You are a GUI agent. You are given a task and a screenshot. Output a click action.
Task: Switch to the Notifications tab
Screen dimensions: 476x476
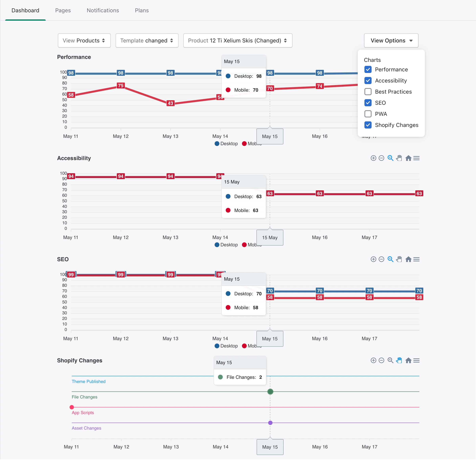103,10
